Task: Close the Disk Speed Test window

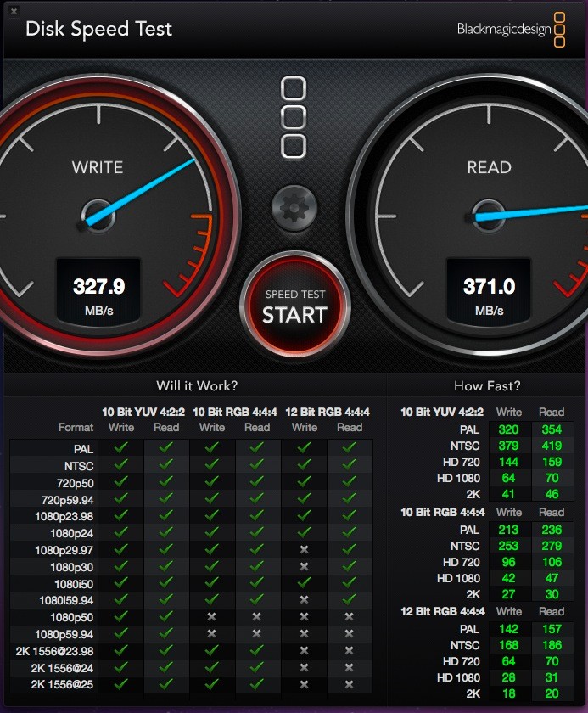Action: coord(14,11)
